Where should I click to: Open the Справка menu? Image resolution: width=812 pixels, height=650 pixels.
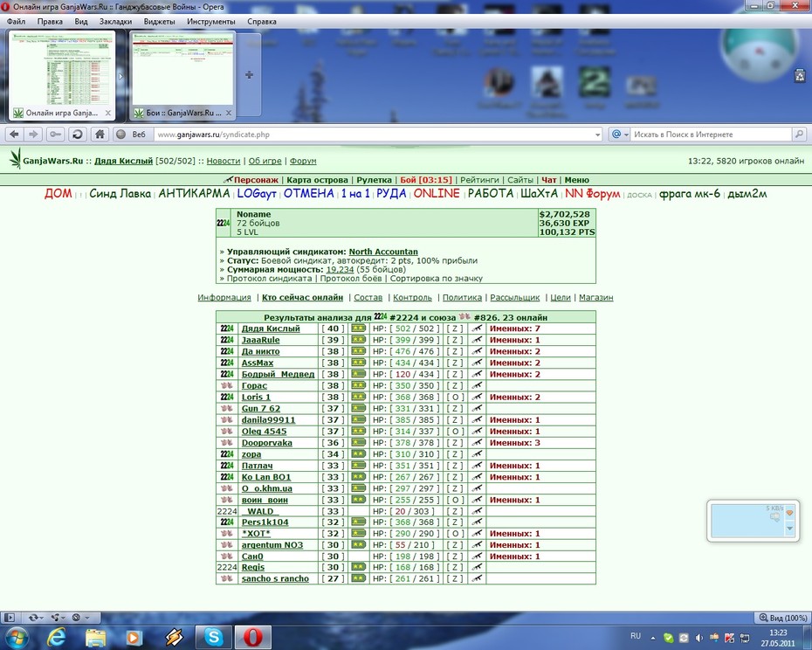coord(262,21)
